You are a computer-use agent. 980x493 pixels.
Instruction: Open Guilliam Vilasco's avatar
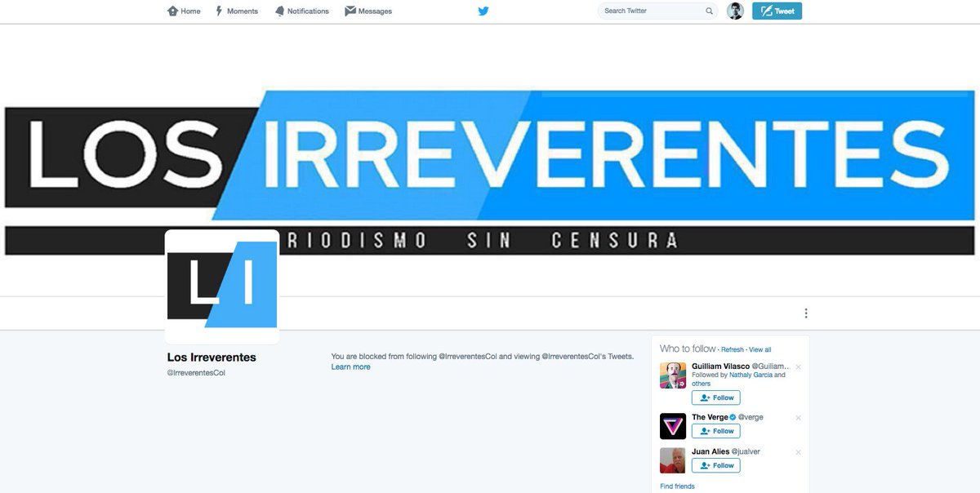[x=673, y=375]
